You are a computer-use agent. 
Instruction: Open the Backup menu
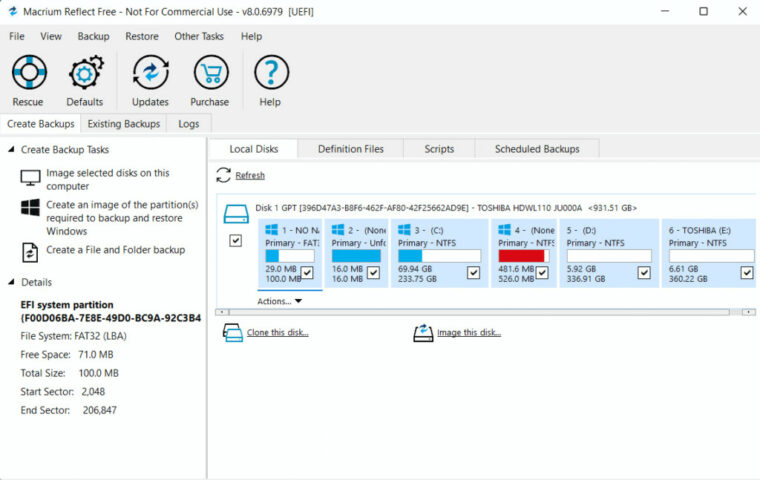(94, 36)
